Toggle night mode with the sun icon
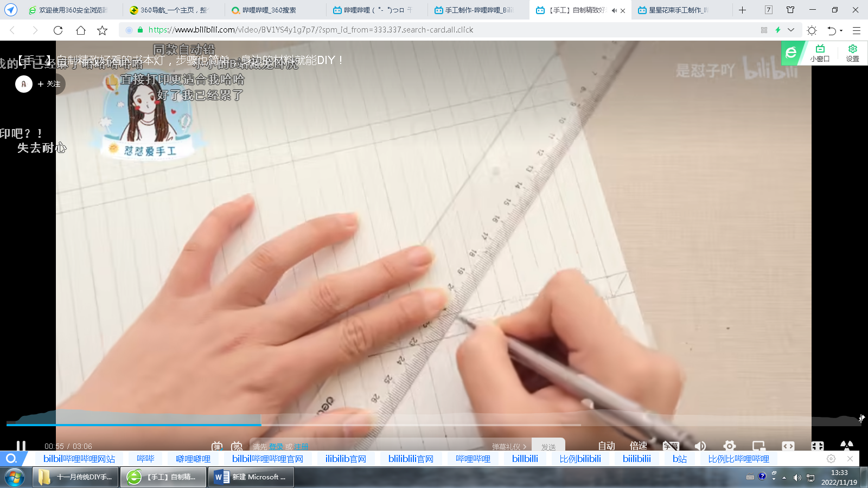This screenshot has width=868, height=488. click(x=812, y=30)
